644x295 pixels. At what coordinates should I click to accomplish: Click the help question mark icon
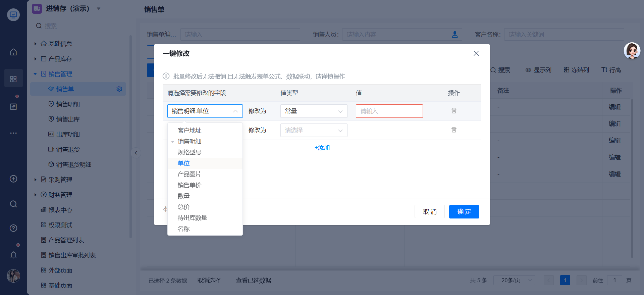click(x=13, y=228)
